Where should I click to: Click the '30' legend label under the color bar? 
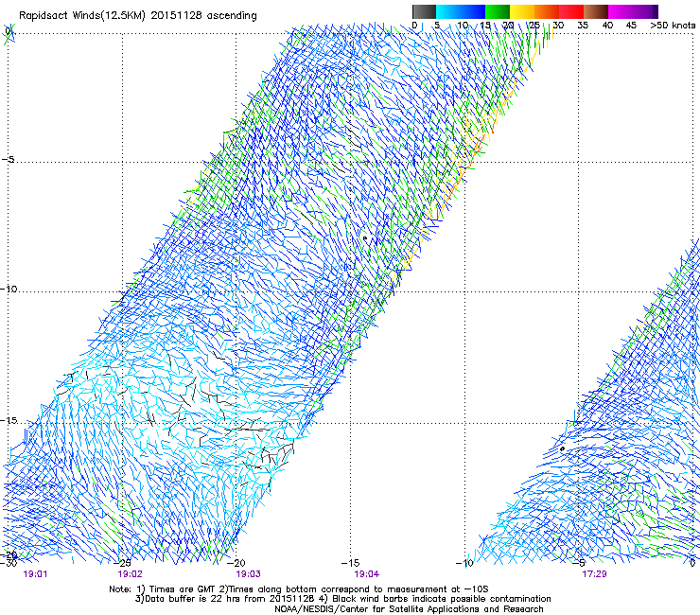pyautogui.click(x=558, y=26)
